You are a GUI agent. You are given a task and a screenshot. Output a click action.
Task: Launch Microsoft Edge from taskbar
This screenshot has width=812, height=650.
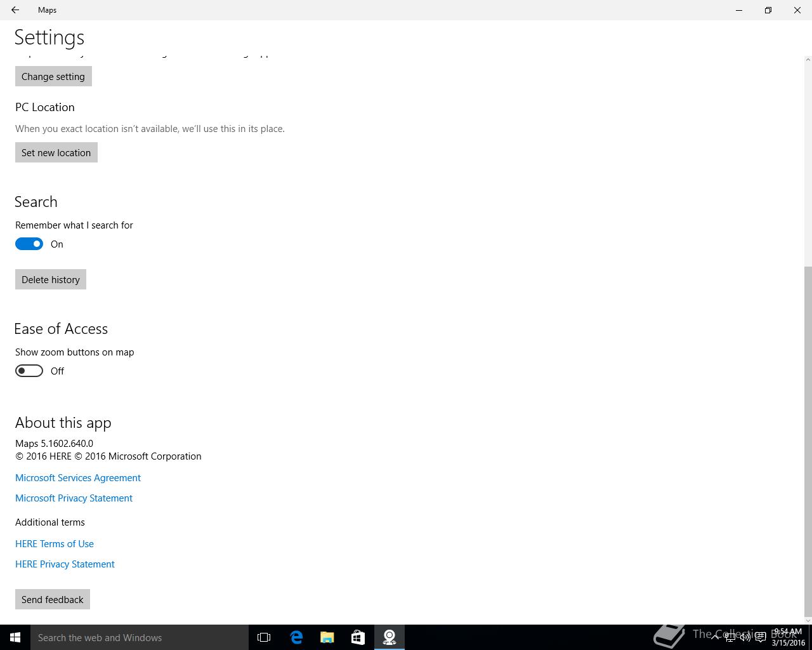tap(296, 637)
